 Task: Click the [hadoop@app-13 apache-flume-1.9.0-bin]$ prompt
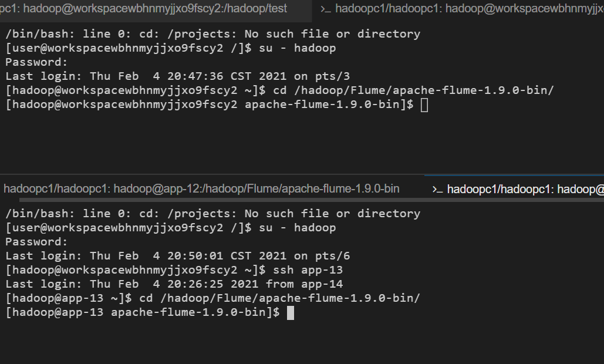pos(143,312)
